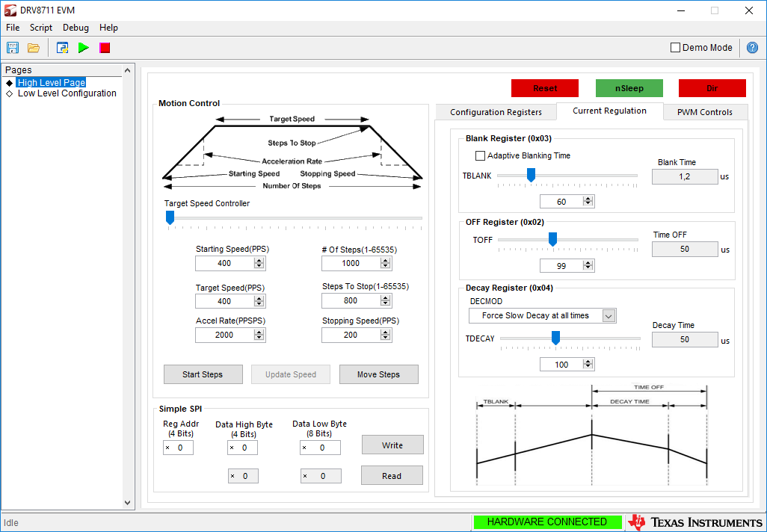
Task: Enable the Demo Mode checkbox
Action: pos(676,47)
